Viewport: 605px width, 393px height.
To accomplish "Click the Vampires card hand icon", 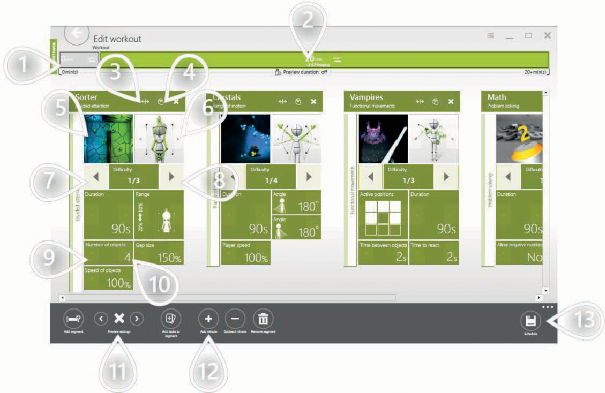I will (435, 101).
